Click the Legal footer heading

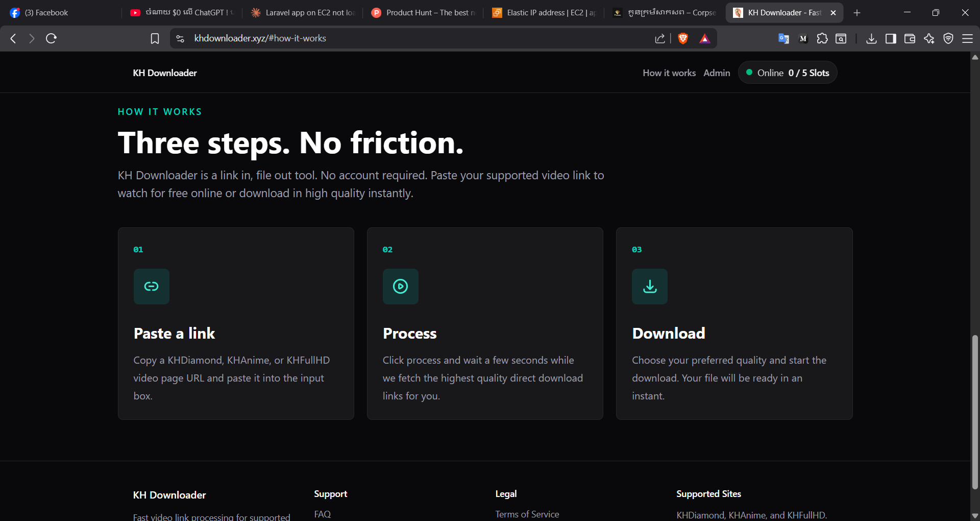click(x=506, y=494)
